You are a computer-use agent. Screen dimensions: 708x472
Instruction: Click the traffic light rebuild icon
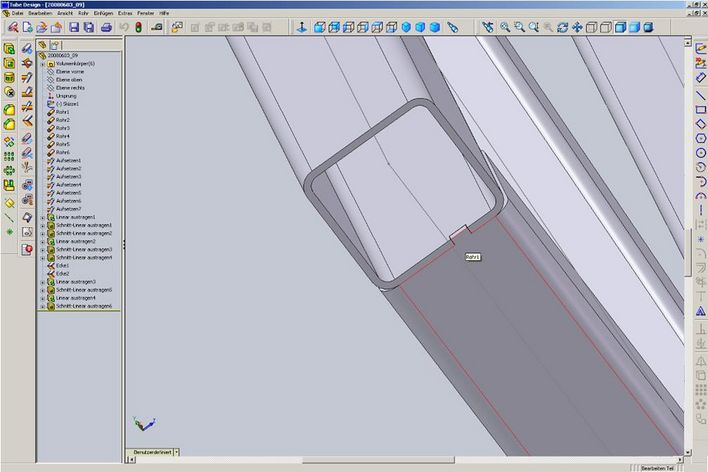[138, 27]
